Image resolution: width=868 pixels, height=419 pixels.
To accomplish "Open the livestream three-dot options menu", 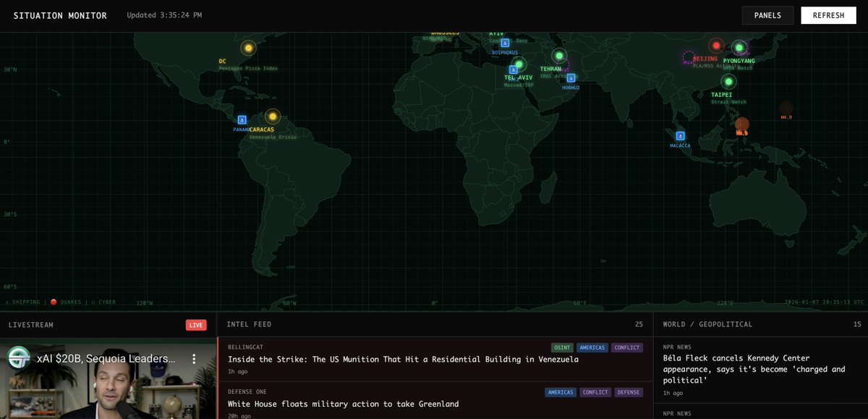I will [194, 358].
